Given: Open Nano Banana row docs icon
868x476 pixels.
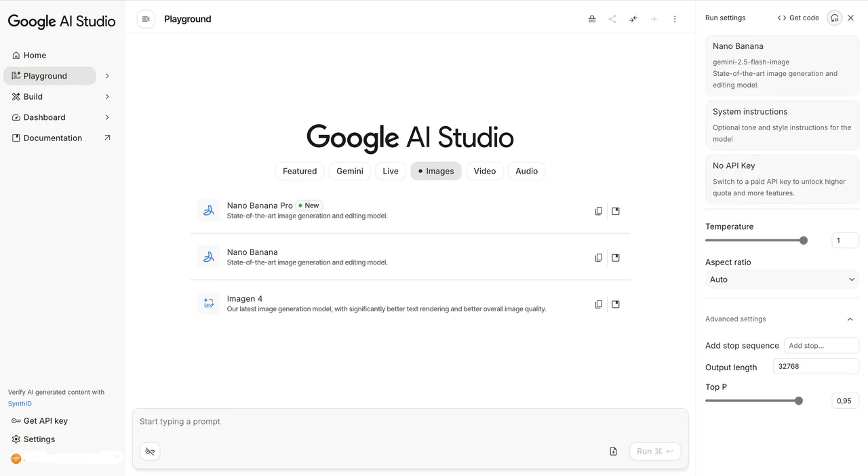Looking at the screenshot, I should (616, 258).
